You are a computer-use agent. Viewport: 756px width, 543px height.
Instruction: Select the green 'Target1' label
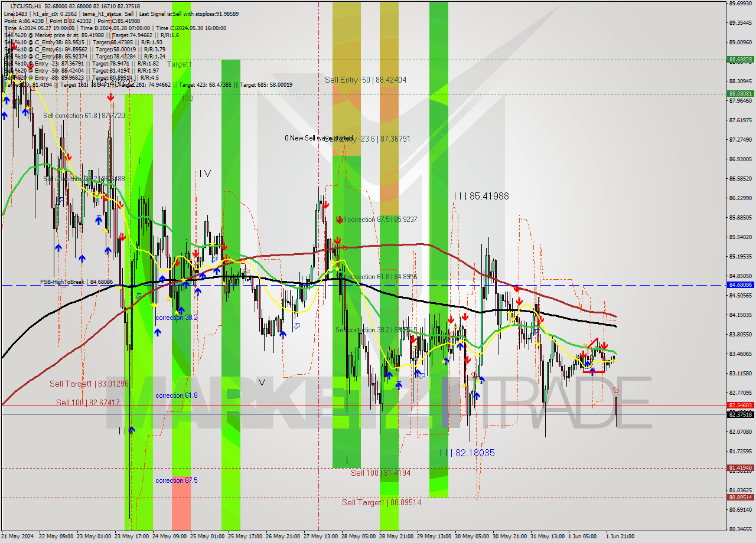179,64
